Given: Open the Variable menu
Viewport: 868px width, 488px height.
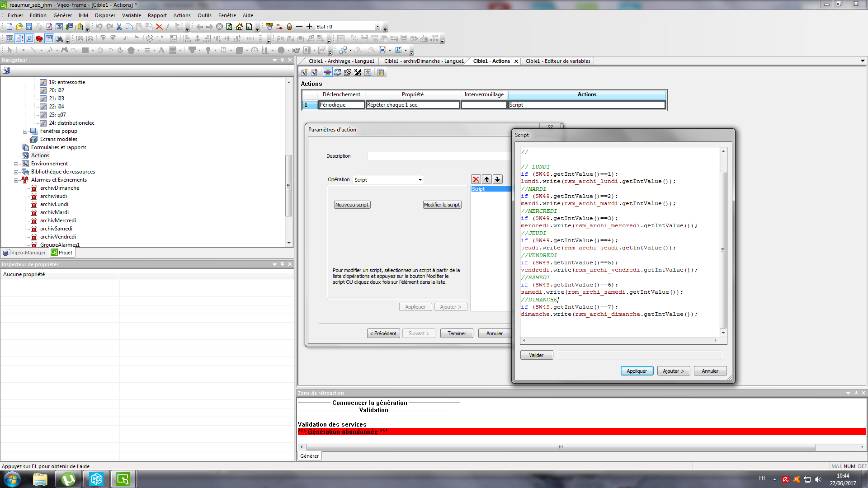Looking at the screenshot, I should tap(131, 15).
